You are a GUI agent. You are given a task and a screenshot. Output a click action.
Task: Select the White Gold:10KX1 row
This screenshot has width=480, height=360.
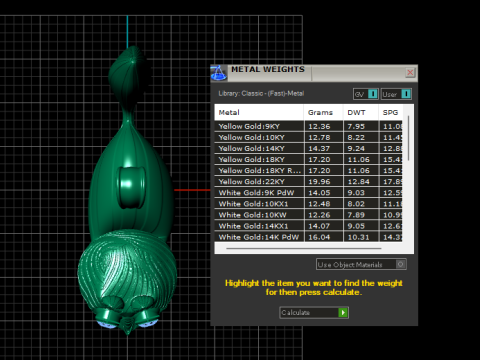point(308,204)
